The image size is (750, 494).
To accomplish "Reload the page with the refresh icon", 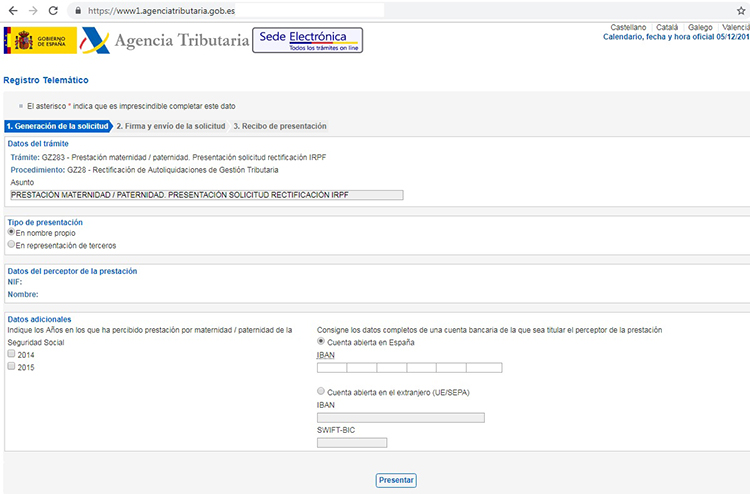I will click(x=55, y=10).
